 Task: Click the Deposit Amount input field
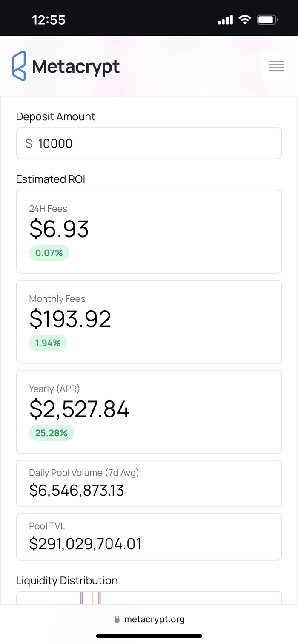pyautogui.click(x=158, y=143)
